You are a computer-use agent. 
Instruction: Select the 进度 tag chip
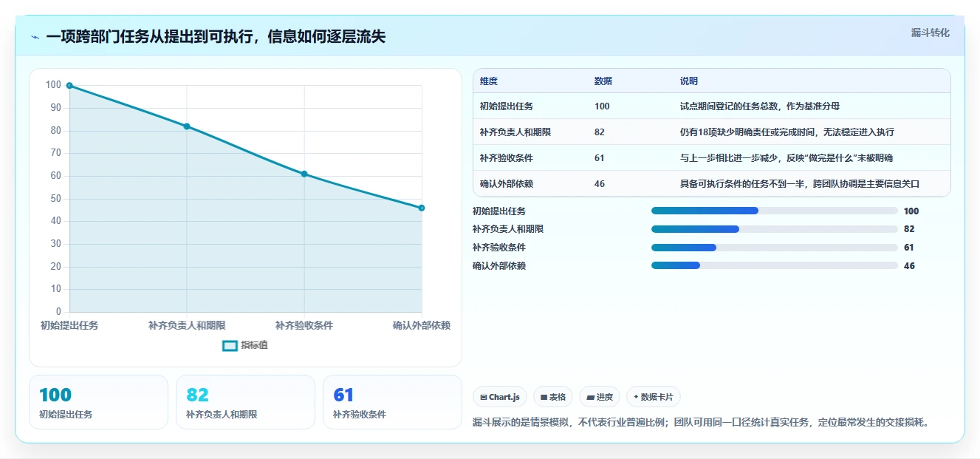600,397
